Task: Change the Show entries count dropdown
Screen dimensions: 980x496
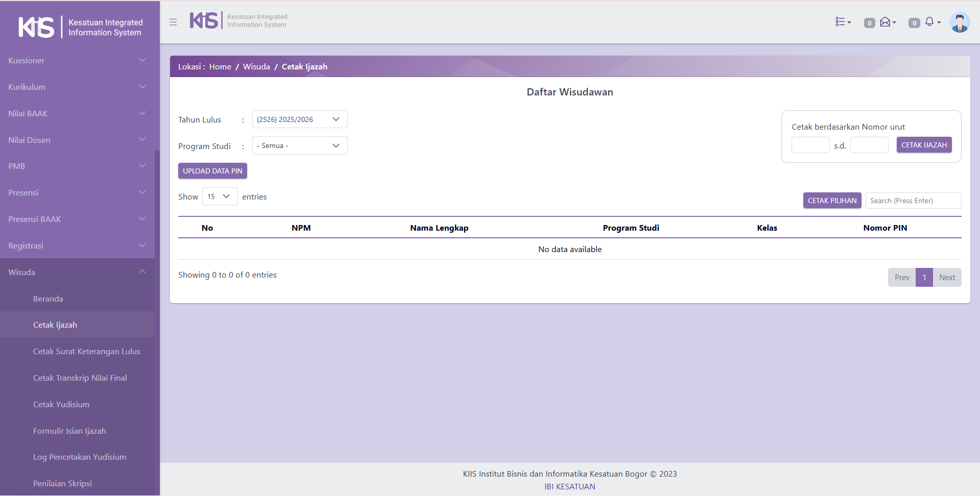Action: [220, 196]
